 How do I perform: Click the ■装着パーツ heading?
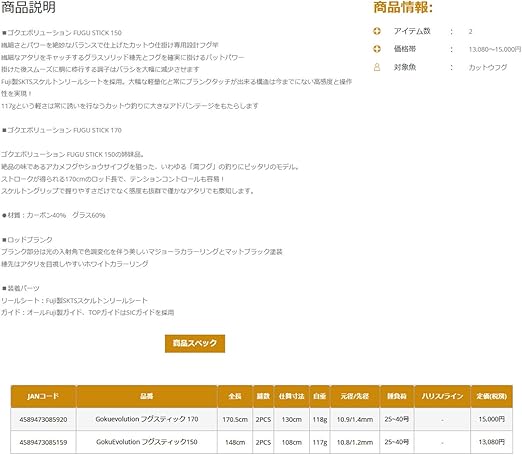click(x=20, y=288)
